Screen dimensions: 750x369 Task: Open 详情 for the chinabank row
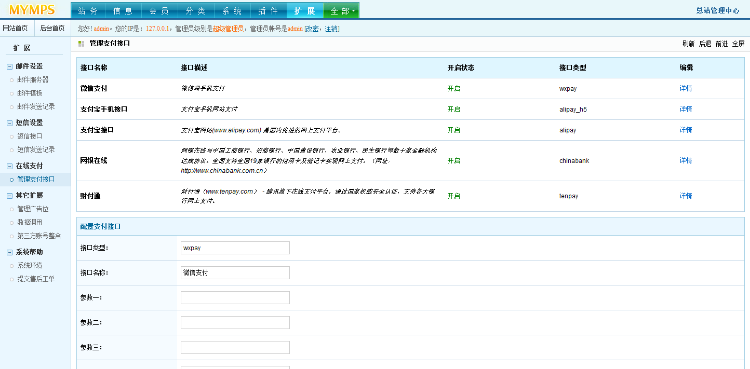685,160
